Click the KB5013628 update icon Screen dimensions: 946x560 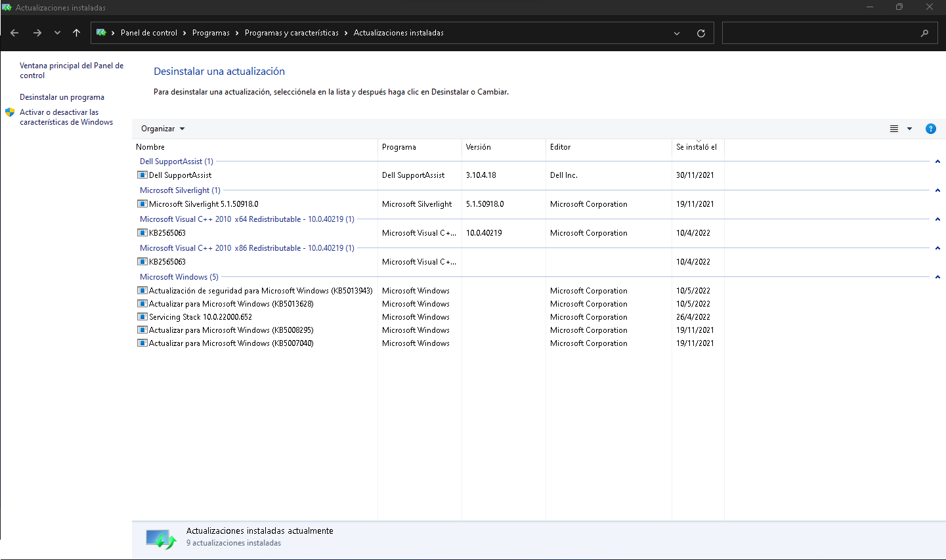142,304
